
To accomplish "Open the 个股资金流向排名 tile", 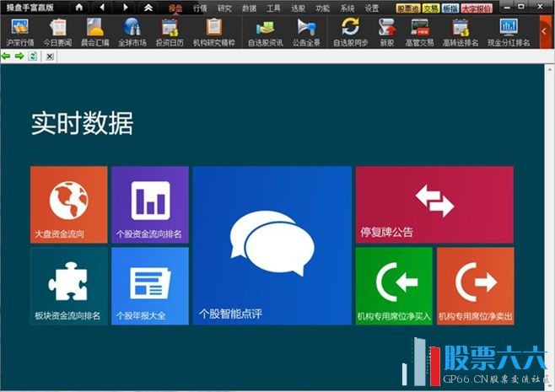I will [x=149, y=204].
